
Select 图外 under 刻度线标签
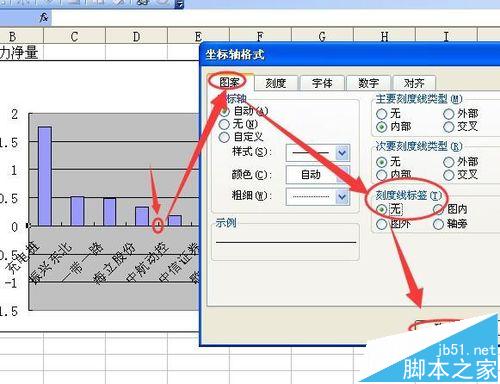point(382,224)
